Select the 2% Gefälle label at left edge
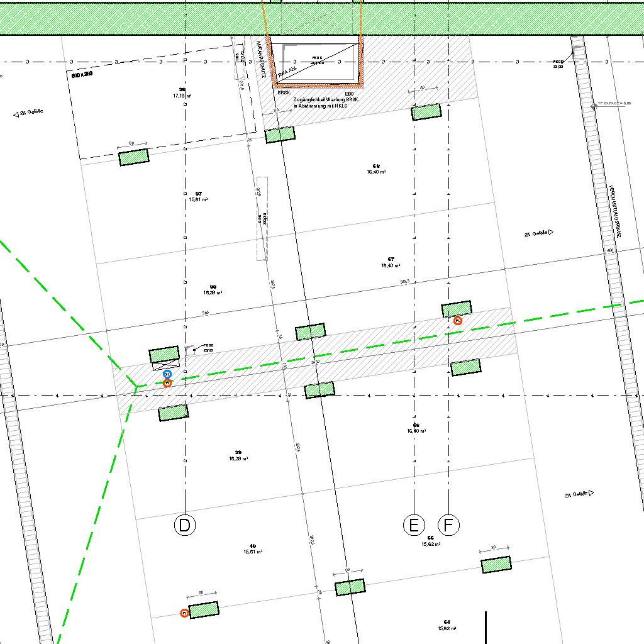The image size is (644, 644). pos(29,113)
